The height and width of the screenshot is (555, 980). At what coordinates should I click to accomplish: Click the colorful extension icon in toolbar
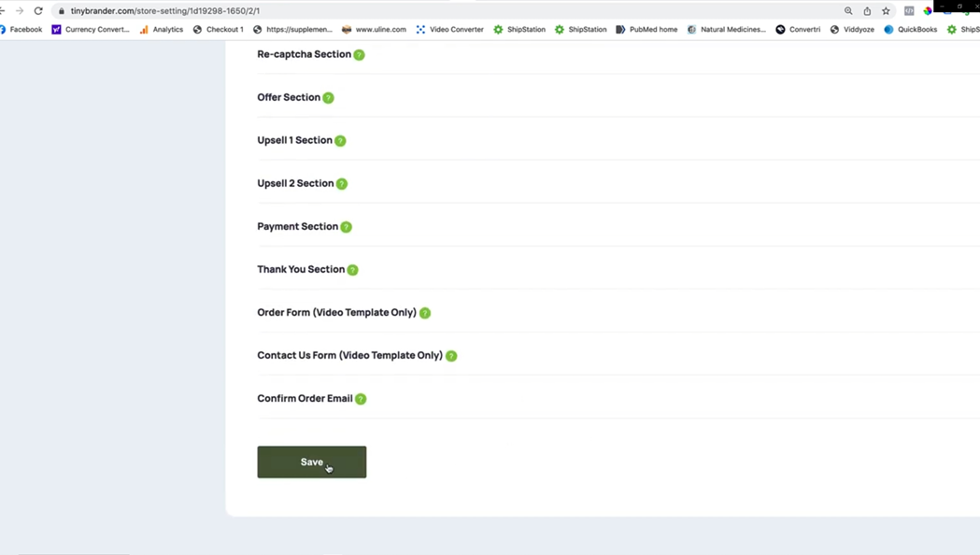[928, 10]
